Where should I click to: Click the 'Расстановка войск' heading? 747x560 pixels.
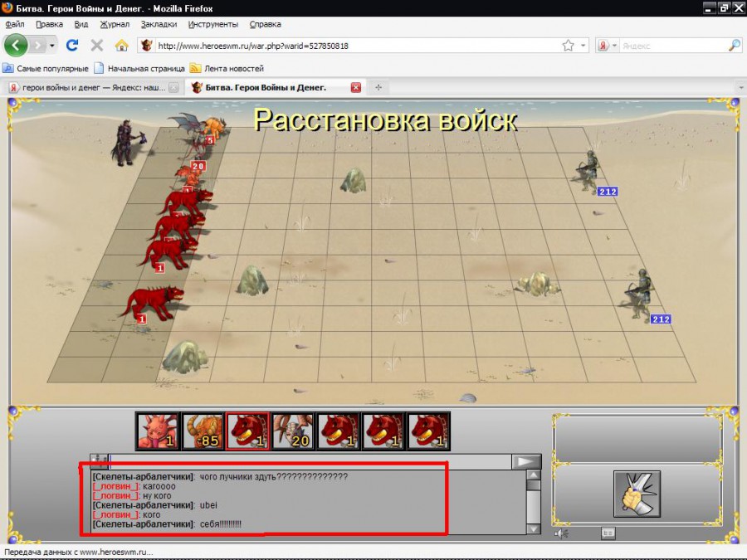[385, 119]
